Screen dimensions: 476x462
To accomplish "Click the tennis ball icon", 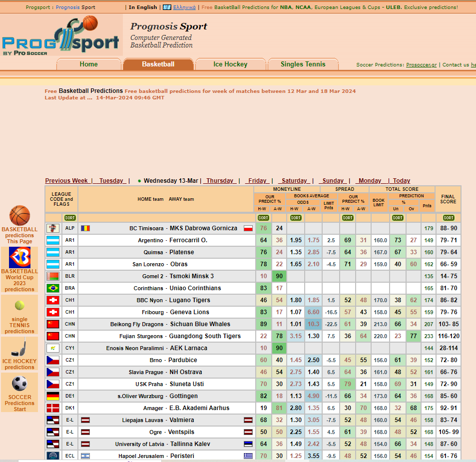I will tap(19, 305).
